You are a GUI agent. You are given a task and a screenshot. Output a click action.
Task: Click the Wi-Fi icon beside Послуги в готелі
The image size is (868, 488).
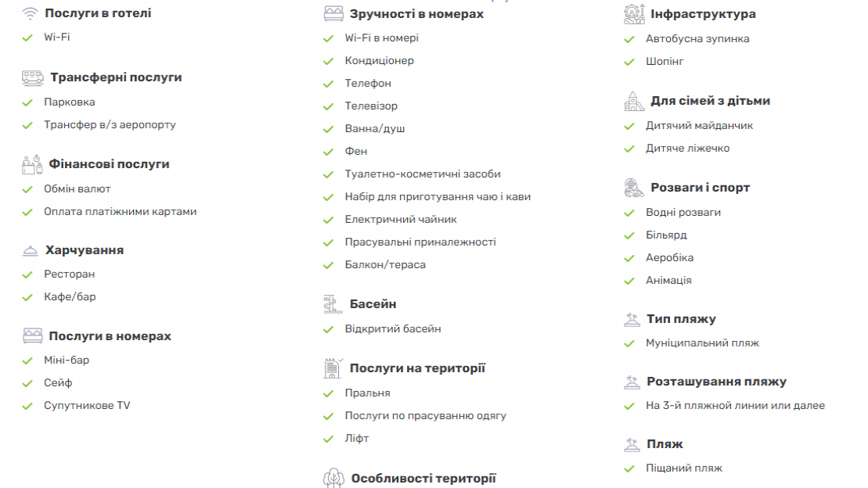30,13
